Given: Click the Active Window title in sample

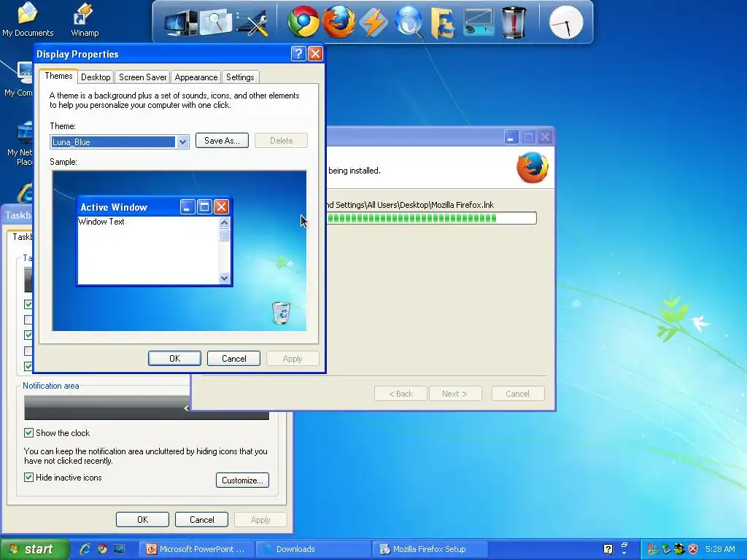Looking at the screenshot, I should tap(114, 207).
